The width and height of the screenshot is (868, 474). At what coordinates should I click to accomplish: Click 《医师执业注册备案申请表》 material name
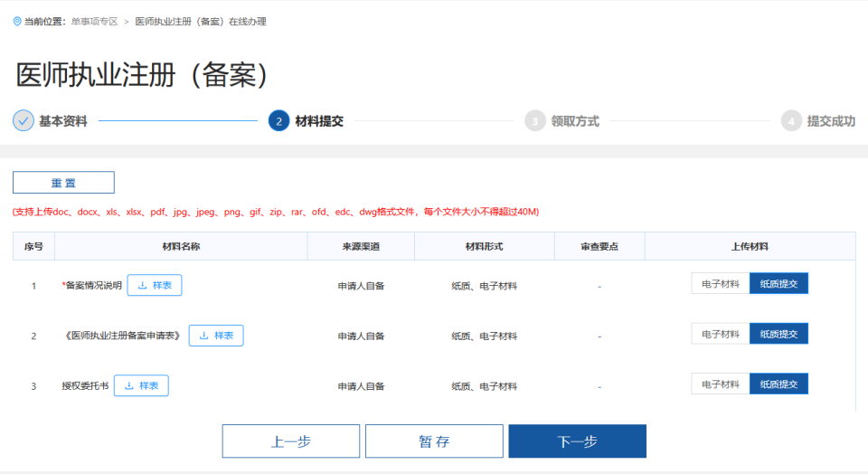click(x=122, y=336)
